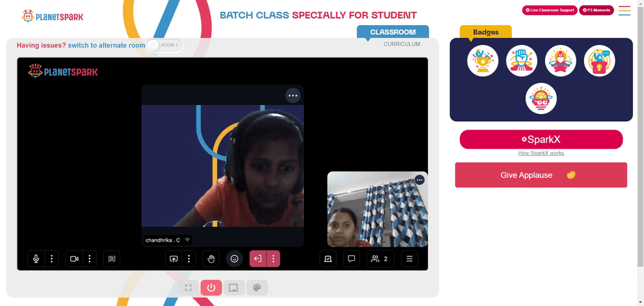Image resolution: width=644 pixels, height=306 pixels.
Task: Click chandhrika's main video tile
Action: 223,166
